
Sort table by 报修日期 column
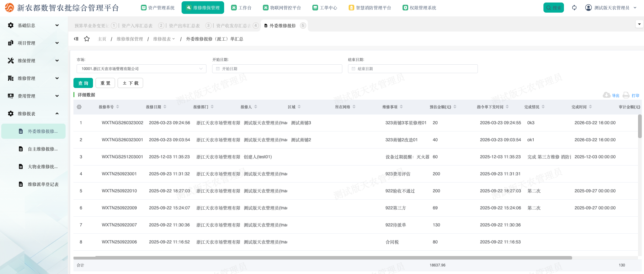(x=165, y=107)
